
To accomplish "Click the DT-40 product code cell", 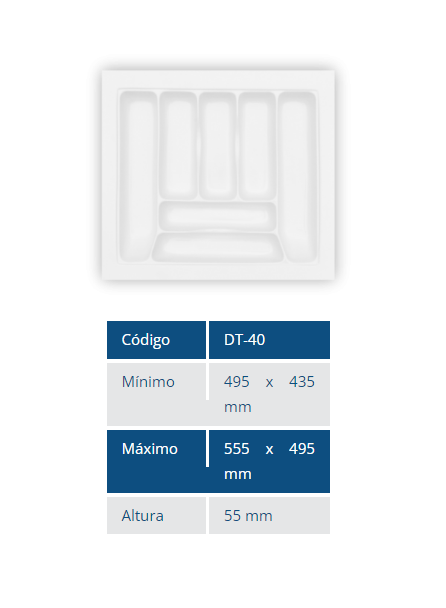I will point(270,340).
